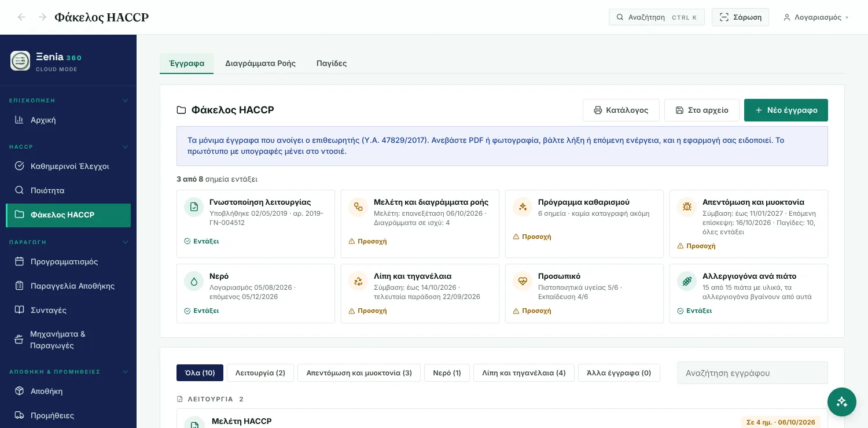Filter by Νερό (1)
This screenshot has width=868, height=428.
(x=447, y=373)
